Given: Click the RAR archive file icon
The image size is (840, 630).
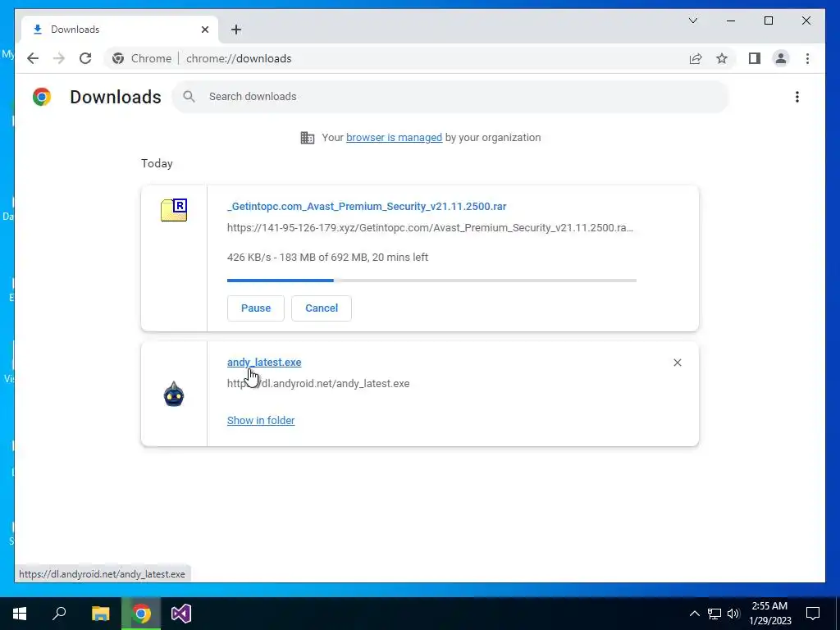Looking at the screenshot, I should 174,209.
